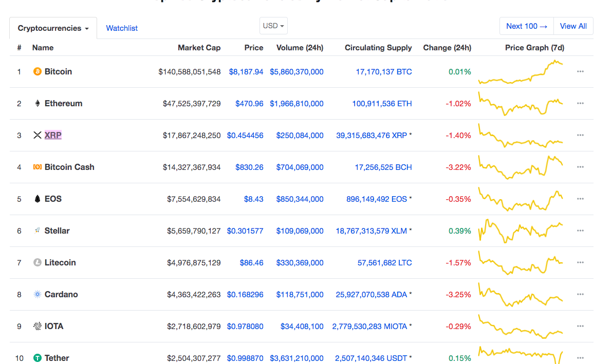Click the Litecoin logo icon
612x364 pixels.
click(x=38, y=262)
